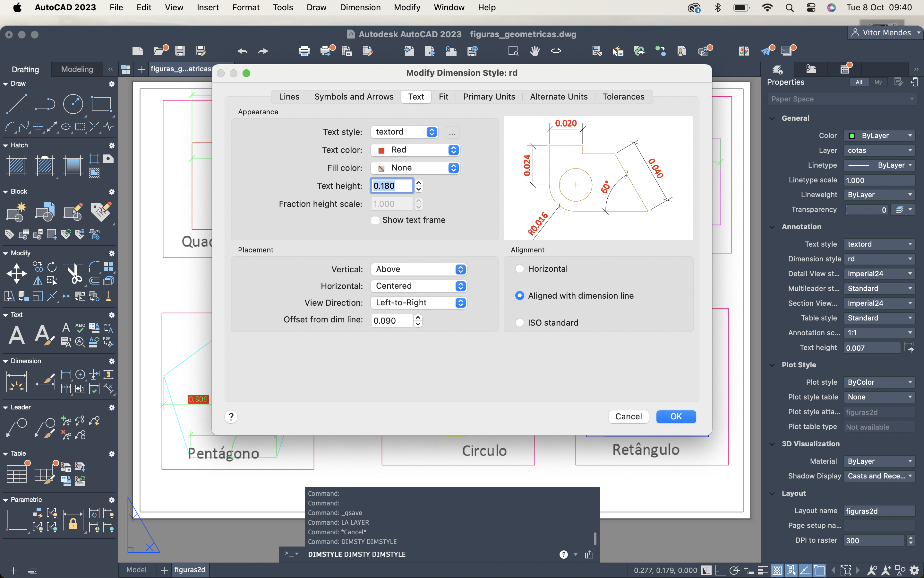Click the Open drawing icon
The width and height of the screenshot is (924, 578).
pos(159,50)
